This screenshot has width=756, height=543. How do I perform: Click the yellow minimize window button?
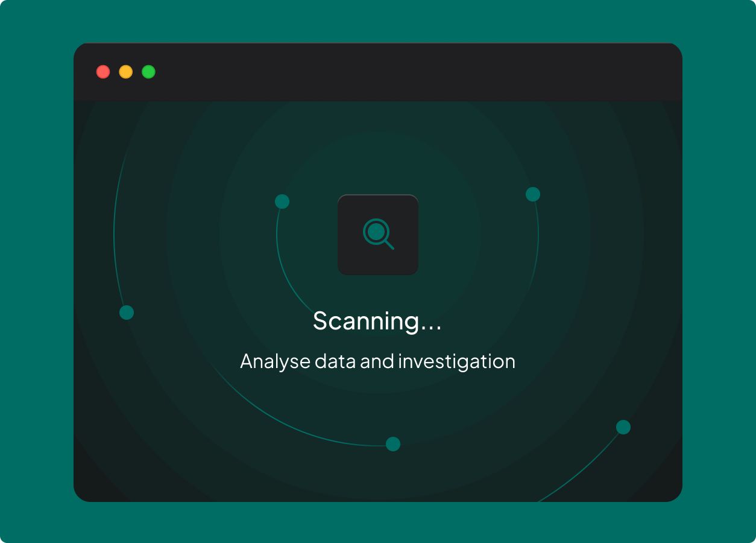point(125,72)
